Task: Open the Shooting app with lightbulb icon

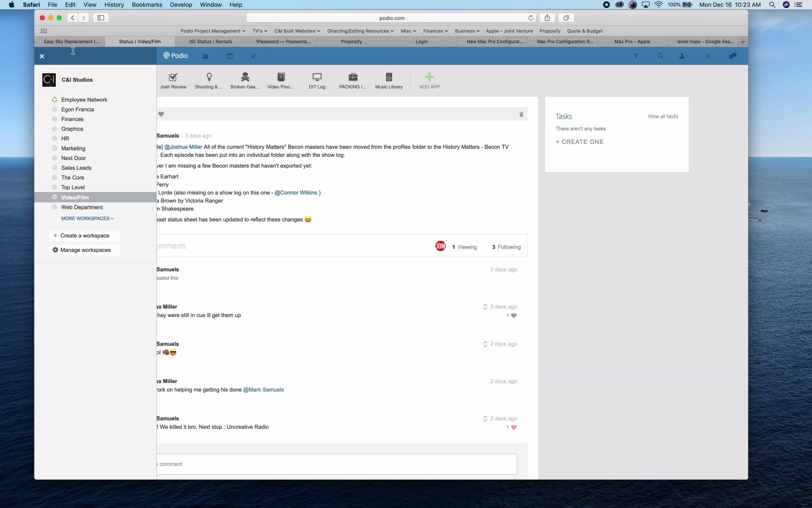Action: (209, 81)
